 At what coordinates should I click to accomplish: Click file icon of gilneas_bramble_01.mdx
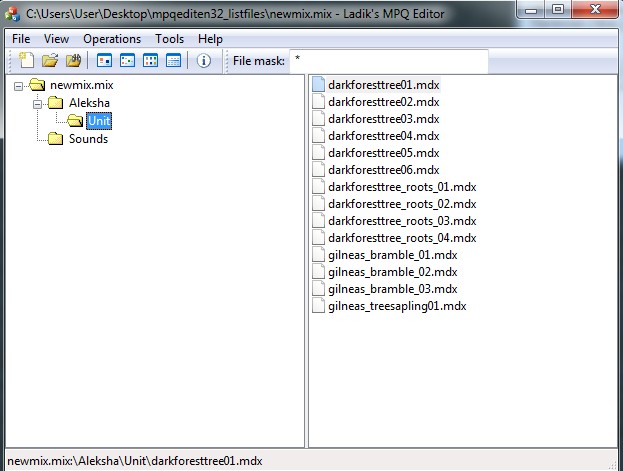[318, 255]
